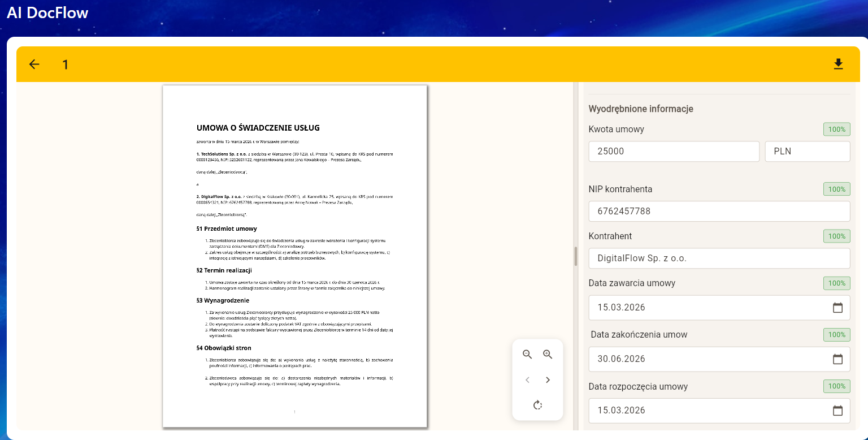
Task: Click the 100% badge next to Kwota umowy
Action: tap(836, 129)
